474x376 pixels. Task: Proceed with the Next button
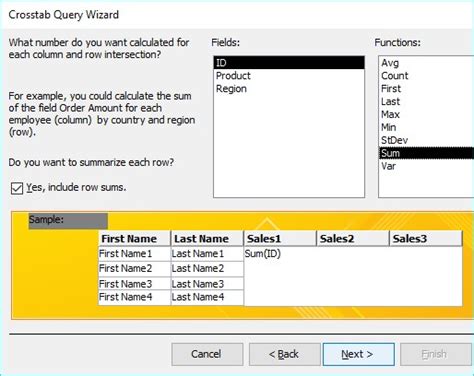[358, 354]
